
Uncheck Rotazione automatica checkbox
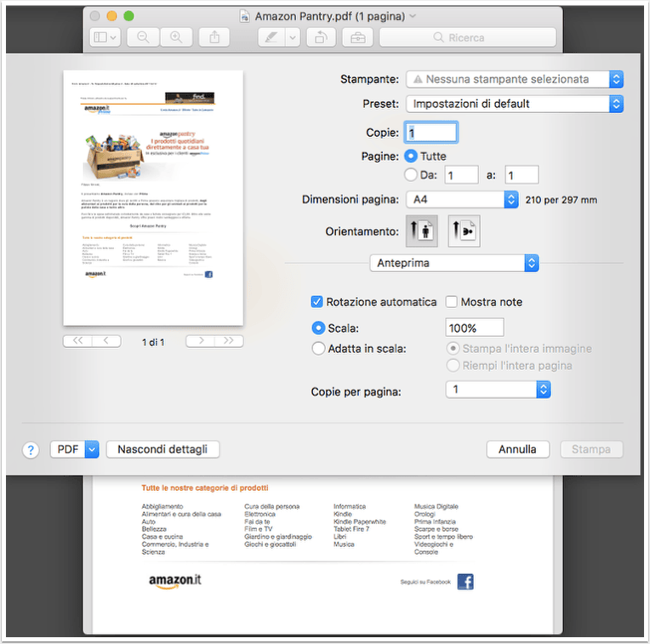pyautogui.click(x=316, y=302)
